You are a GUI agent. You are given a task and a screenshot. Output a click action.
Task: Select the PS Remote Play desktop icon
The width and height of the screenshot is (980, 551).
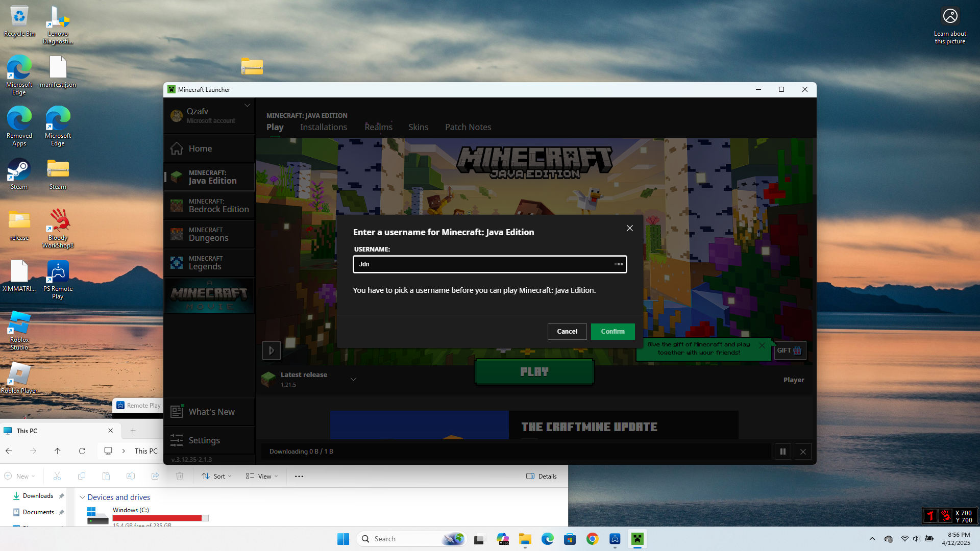pyautogui.click(x=58, y=280)
